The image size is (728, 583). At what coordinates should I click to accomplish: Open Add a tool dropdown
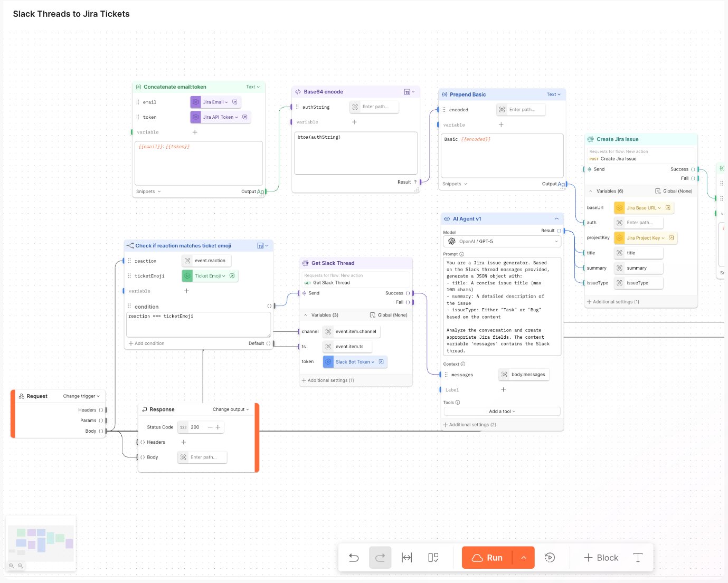point(502,412)
